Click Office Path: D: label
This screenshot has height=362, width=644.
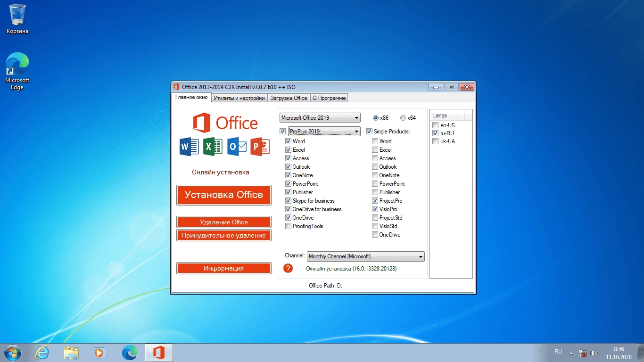pyautogui.click(x=325, y=286)
